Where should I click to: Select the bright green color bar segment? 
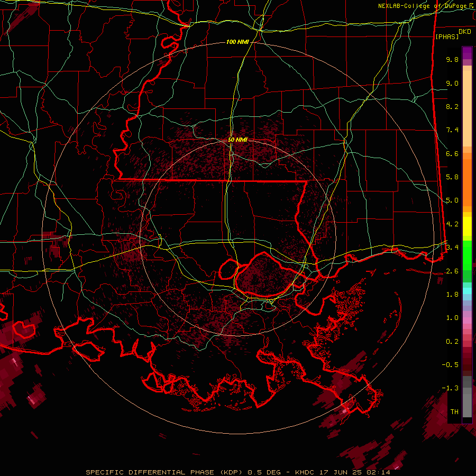[x=467, y=255]
